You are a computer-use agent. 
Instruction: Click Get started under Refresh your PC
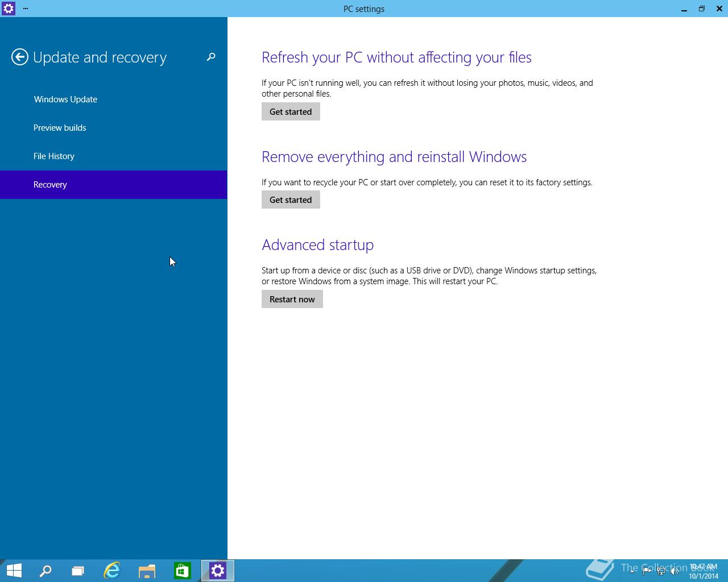[291, 111]
